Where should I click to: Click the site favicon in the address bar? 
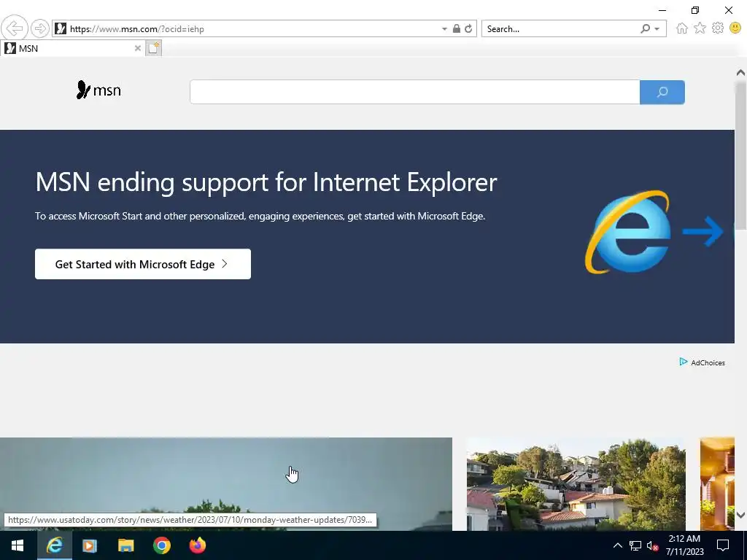(61, 28)
